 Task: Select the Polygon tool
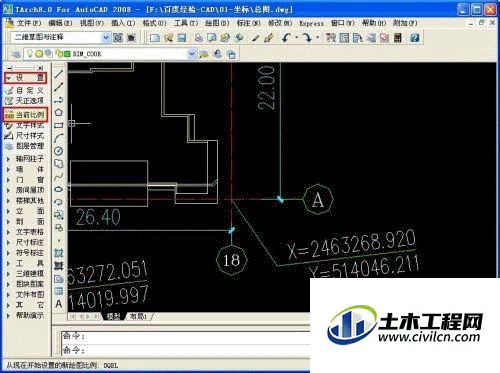click(x=59, y=112)
